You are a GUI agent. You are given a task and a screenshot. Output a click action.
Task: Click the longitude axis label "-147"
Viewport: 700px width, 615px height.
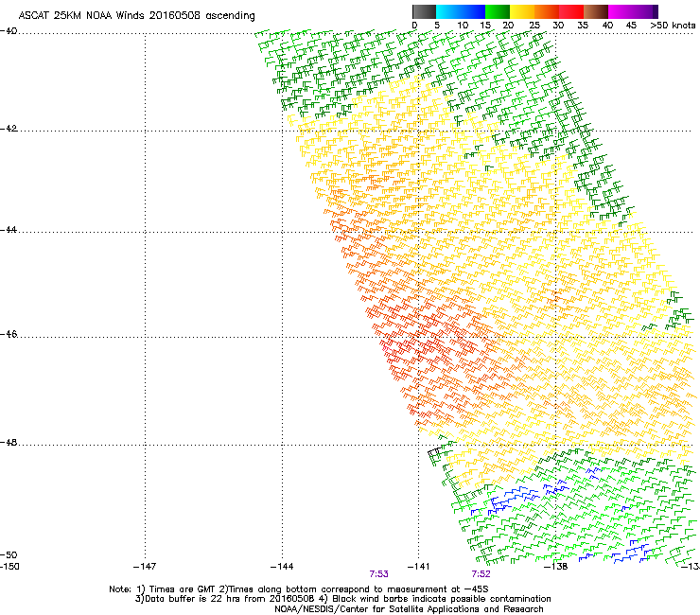click(x=145, y=567)
